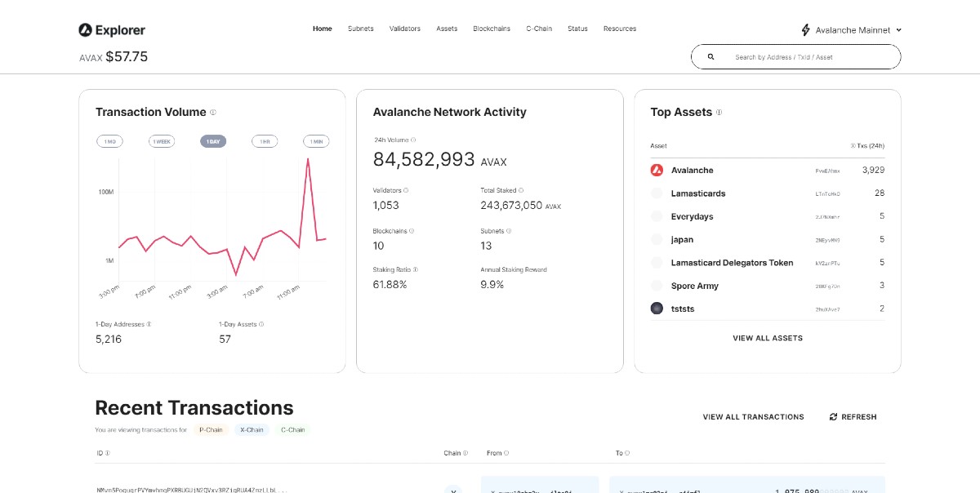The width and height of the screenshot is (980, 493).
Task: Click info icon next to Blockchains label
Action: [x=411, y=231]
